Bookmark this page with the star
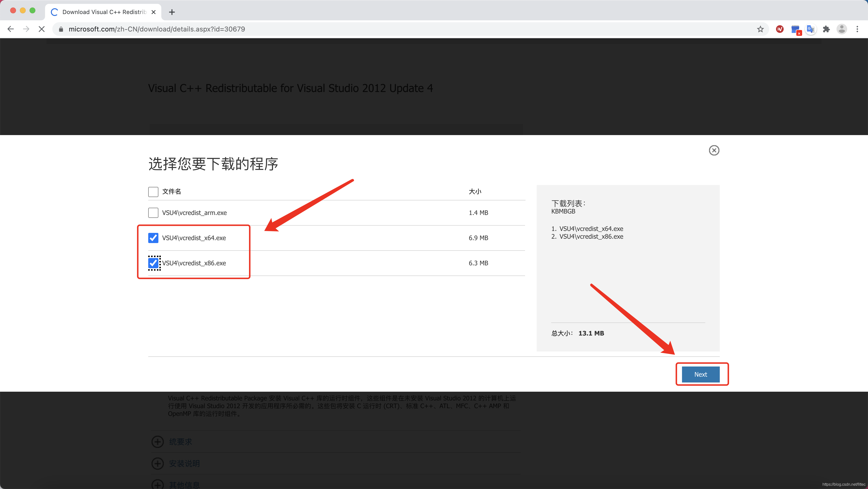 [760, 29]
